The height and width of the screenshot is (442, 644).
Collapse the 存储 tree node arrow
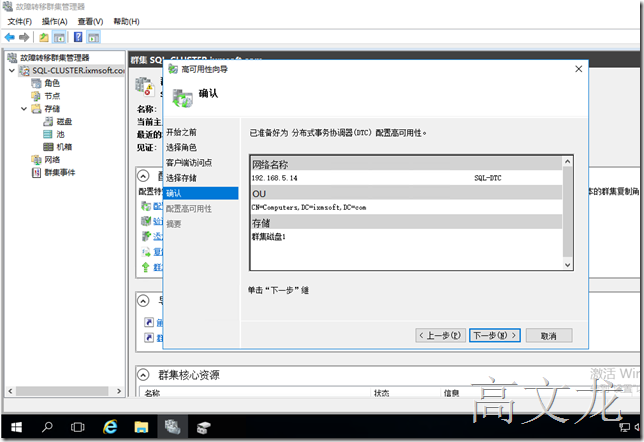tap(24, 109)
